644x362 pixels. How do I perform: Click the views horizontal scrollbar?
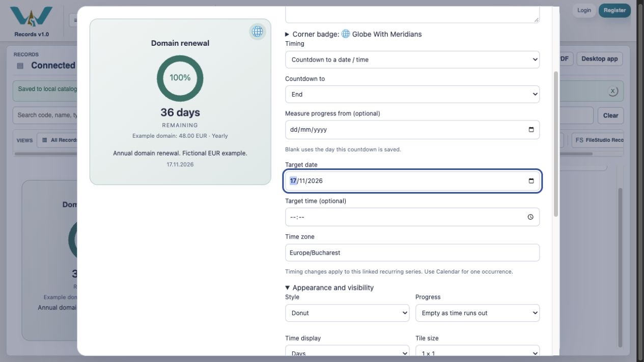46,154
